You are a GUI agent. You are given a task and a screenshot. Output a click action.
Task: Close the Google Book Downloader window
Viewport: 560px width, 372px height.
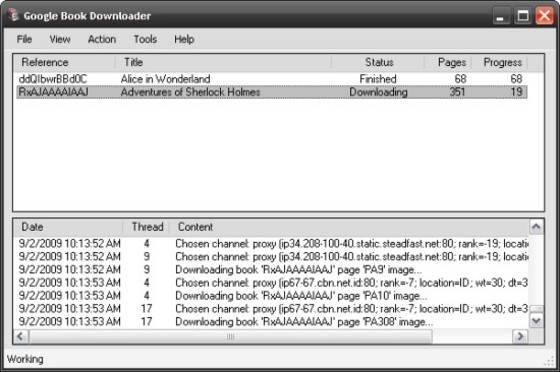click(544, 16)
